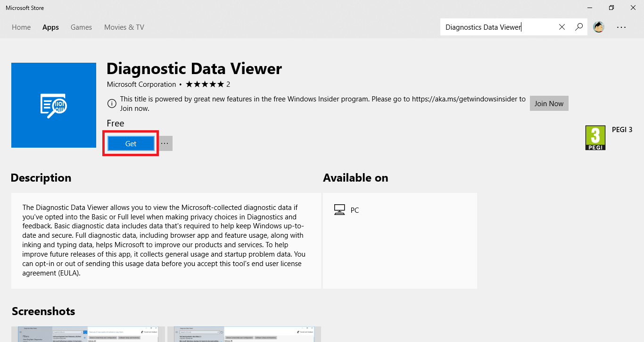
Task: Open the ellipsis options next to Get
Action: pos(164,143)
